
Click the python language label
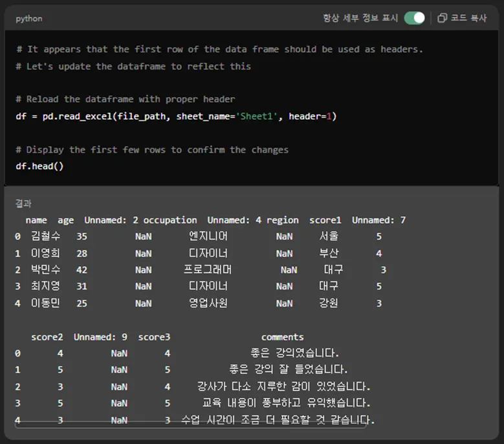[29, 19]
